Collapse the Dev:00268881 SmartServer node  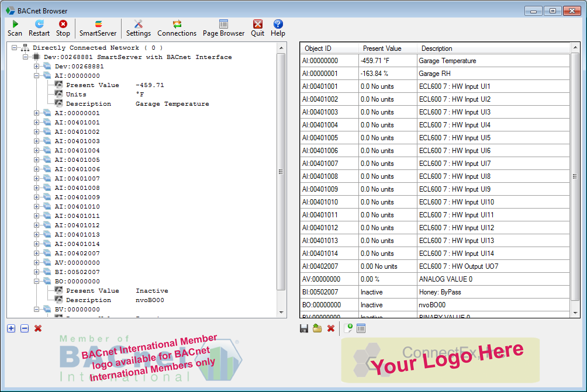tap(26, 57)
